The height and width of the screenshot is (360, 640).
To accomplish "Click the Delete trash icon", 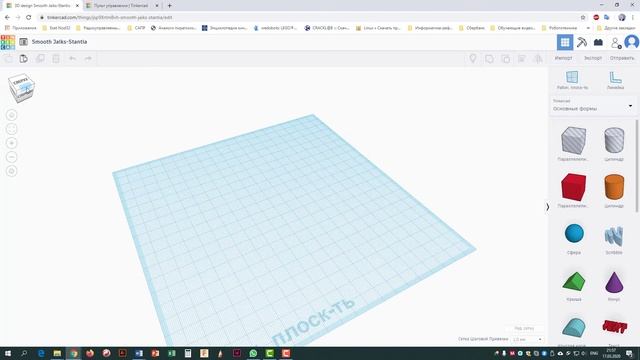I will click(x=56, y=59).
